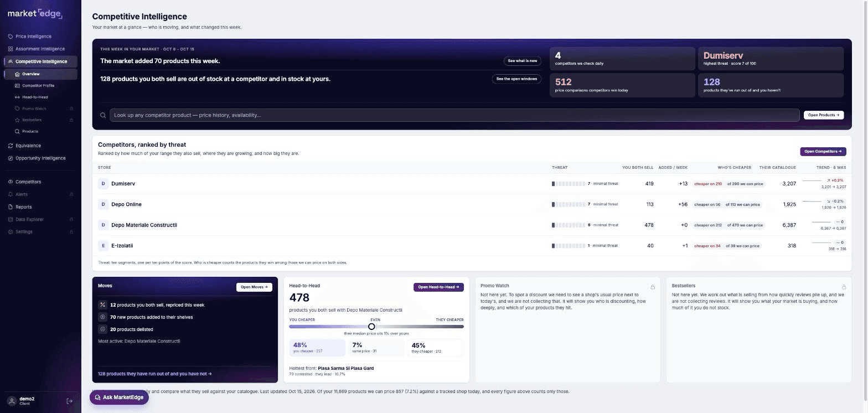The image size is (868, 413).
Task: Open the Ask MarketEdge chat button
Action: click(x=119, y=397)
